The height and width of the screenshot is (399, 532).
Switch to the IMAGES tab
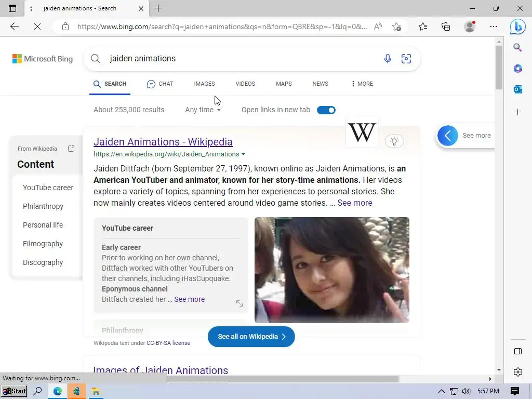(204, 84)
